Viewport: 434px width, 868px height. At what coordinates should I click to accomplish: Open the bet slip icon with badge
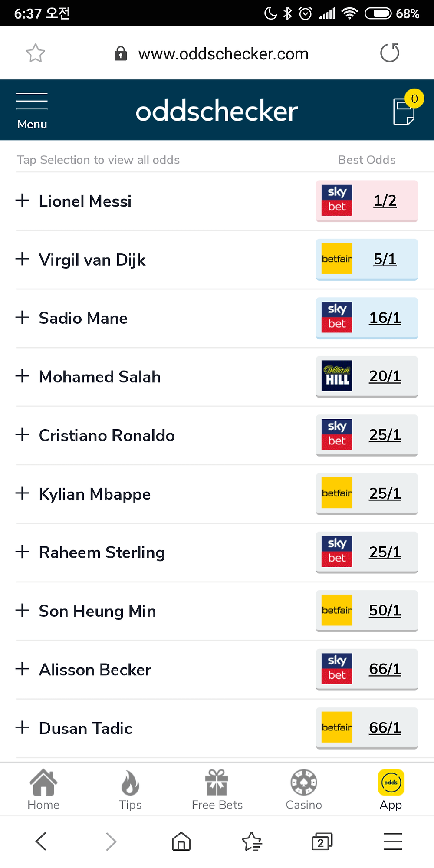click(406, 108)
